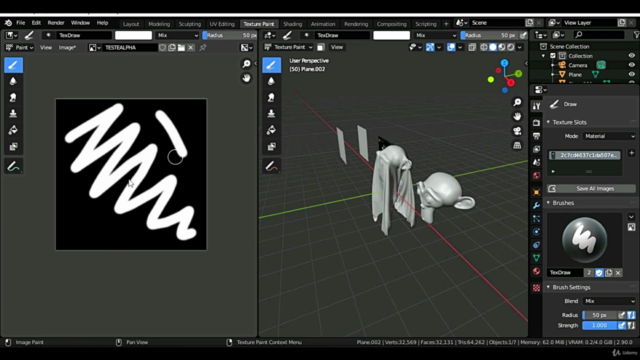Open the Paint mode dropdown in image editor

(x=19, y=48)
